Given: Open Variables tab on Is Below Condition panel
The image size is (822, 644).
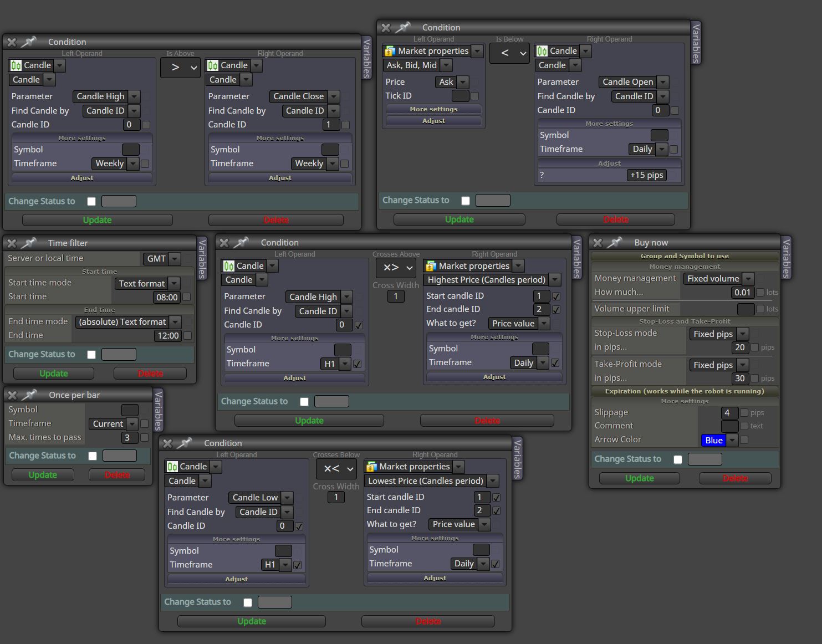Looking at the screenshot, I should 696,43.
